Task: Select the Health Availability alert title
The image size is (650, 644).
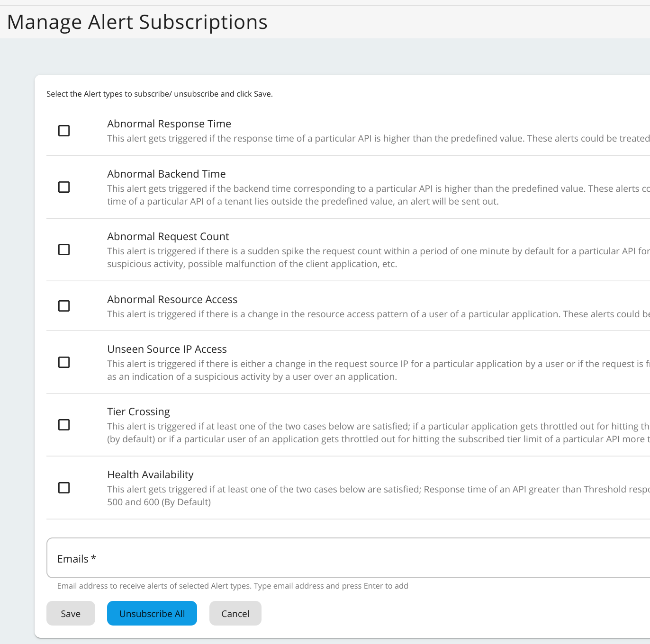Action: pyautogui.click(x=150, y=474)
